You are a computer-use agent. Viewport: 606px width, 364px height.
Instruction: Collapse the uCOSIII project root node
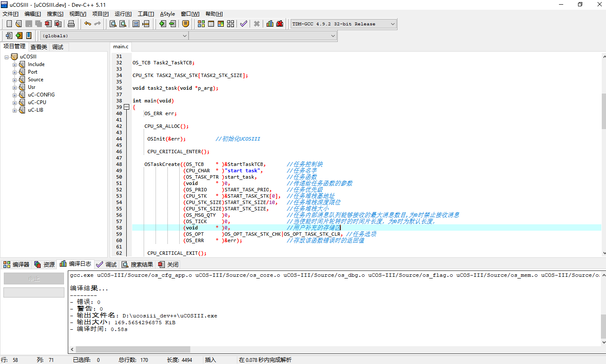click(7, 57)
